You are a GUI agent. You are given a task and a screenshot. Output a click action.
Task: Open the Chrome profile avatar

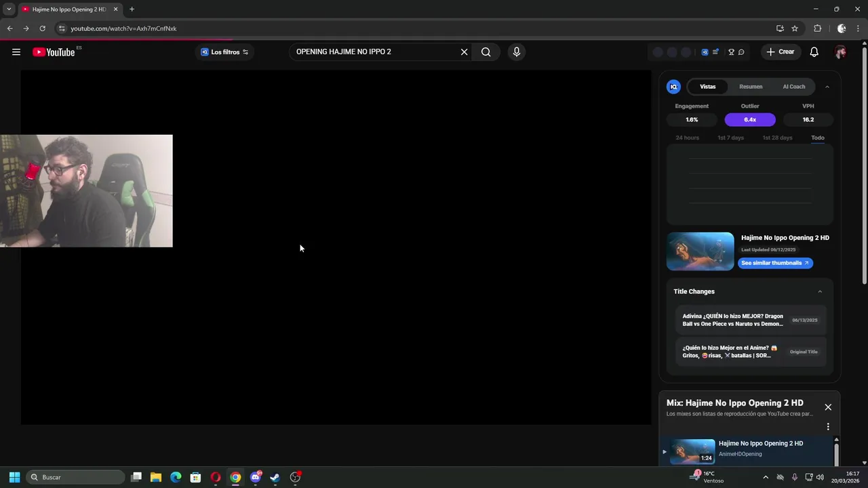[842, 28]
